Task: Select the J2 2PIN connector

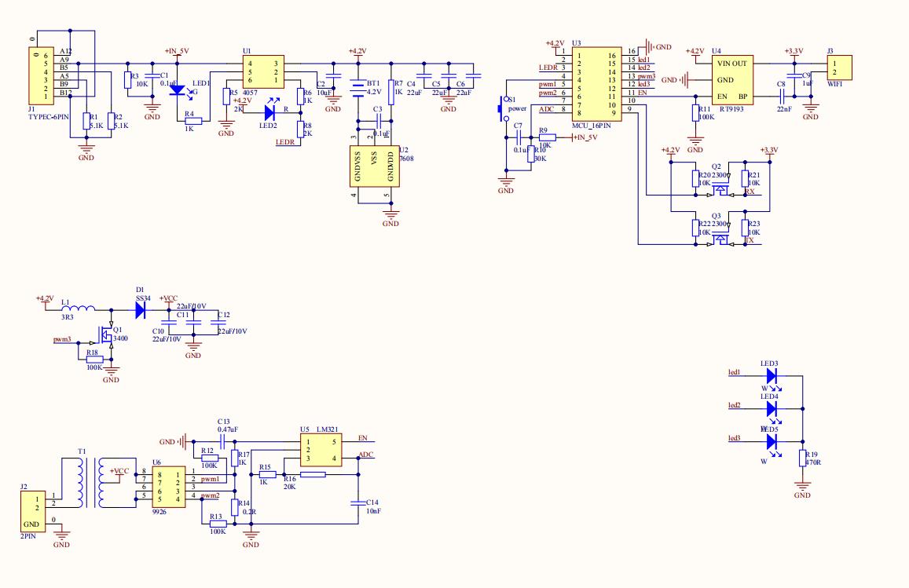Action: tap(33, 511)
